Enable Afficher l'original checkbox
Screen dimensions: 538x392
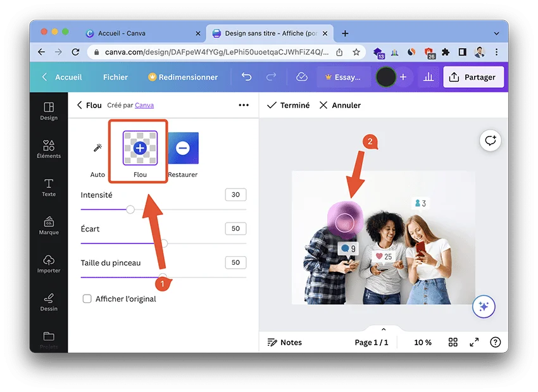87,298
